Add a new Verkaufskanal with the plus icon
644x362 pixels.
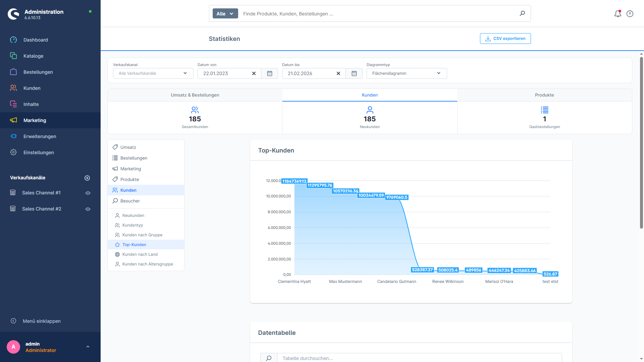tap(87, 178)
